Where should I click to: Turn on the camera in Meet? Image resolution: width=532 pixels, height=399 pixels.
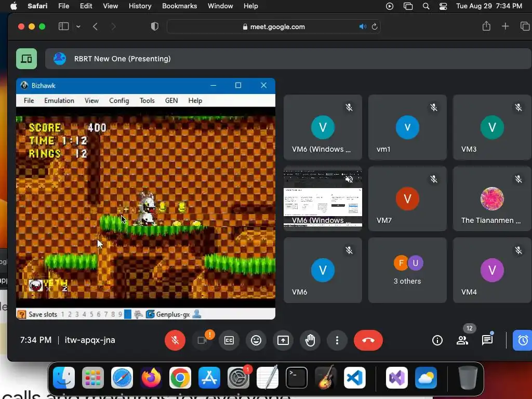pos(202,340)
